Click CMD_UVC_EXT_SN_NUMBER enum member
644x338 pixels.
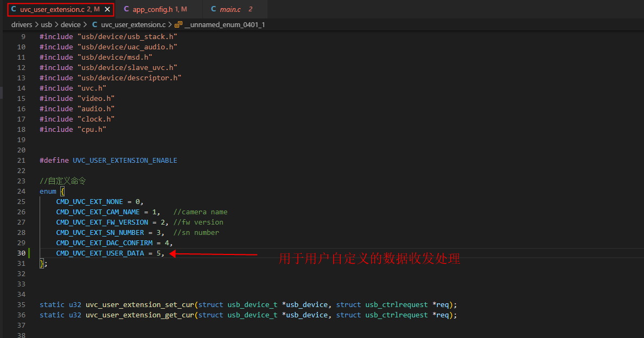click(100, 232)
